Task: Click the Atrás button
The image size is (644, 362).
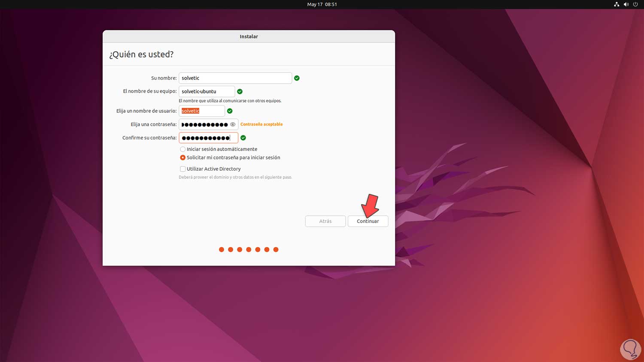Action: [325, 221]
